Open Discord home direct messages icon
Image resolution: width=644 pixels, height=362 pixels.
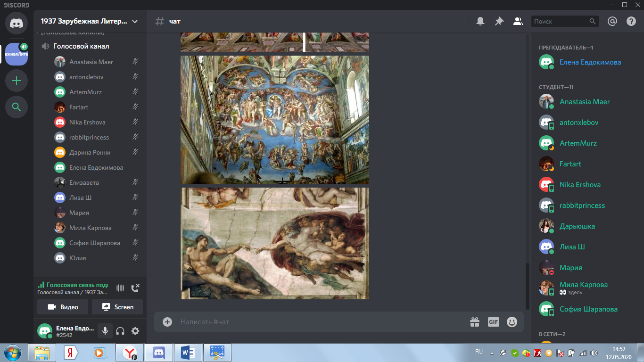pos(17,23)
